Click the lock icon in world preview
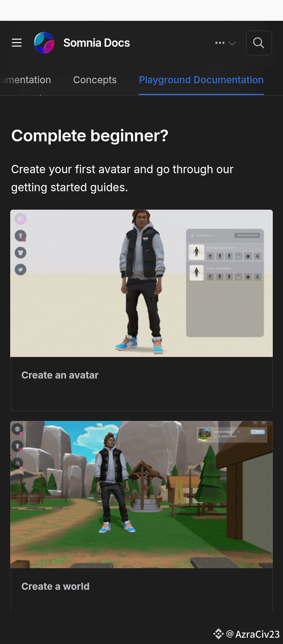This screenshot has height=644, width=283. click(17, 463)
